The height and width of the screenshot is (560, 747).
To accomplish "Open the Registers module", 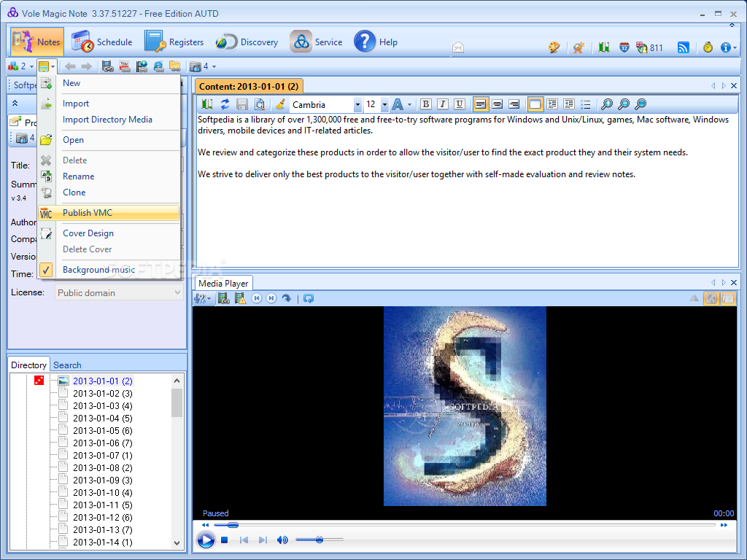I will 174,42.
